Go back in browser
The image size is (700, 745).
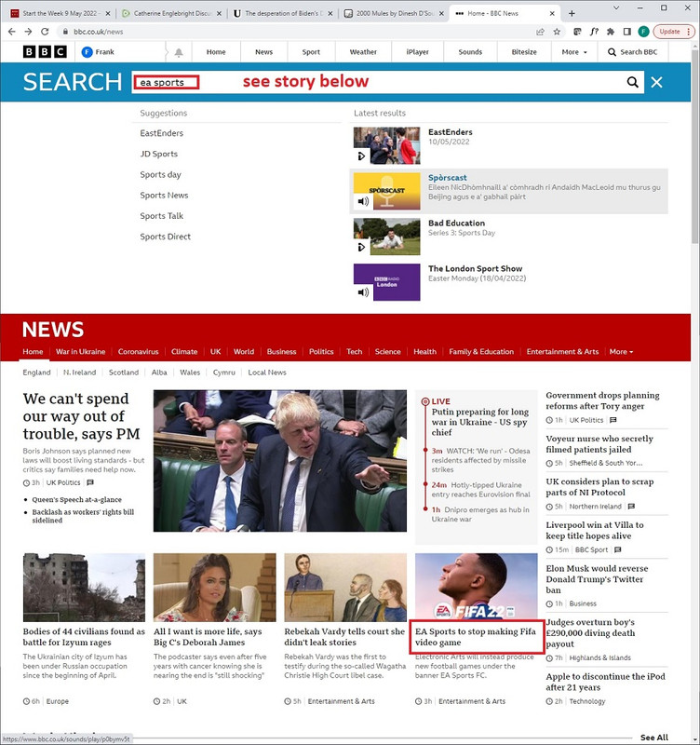click(x=12, y=32)
